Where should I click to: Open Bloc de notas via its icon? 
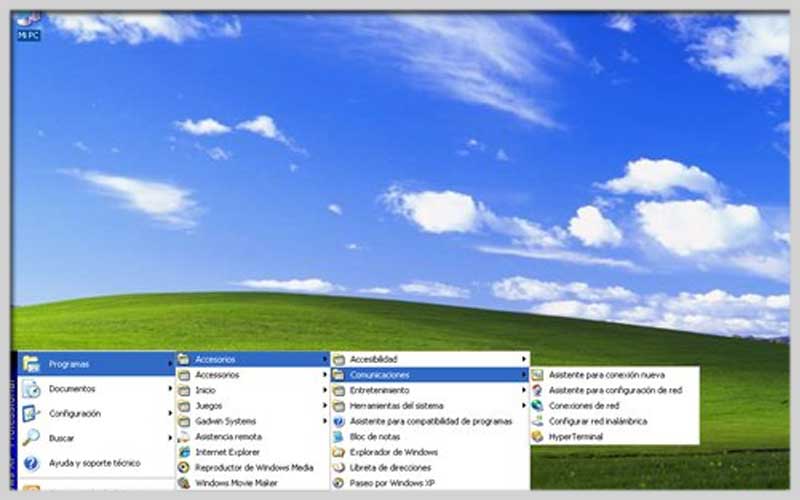(339, 437)
